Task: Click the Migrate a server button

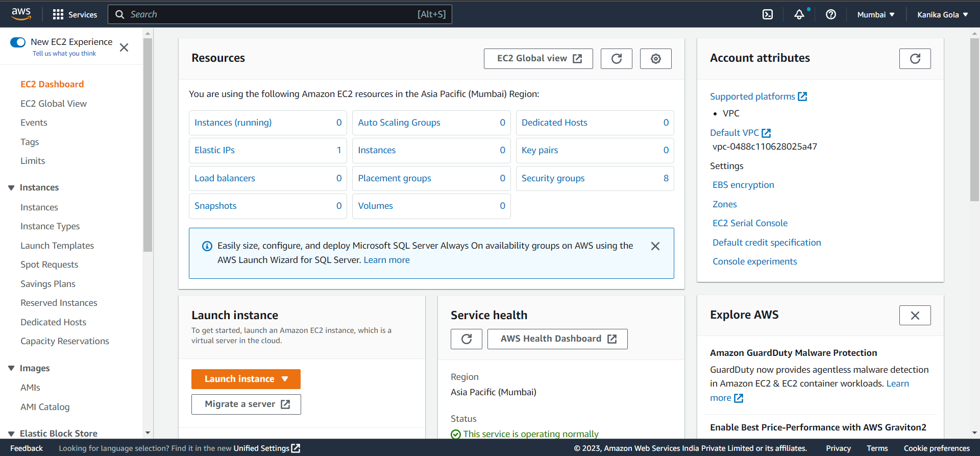Action: pos(246,404)
